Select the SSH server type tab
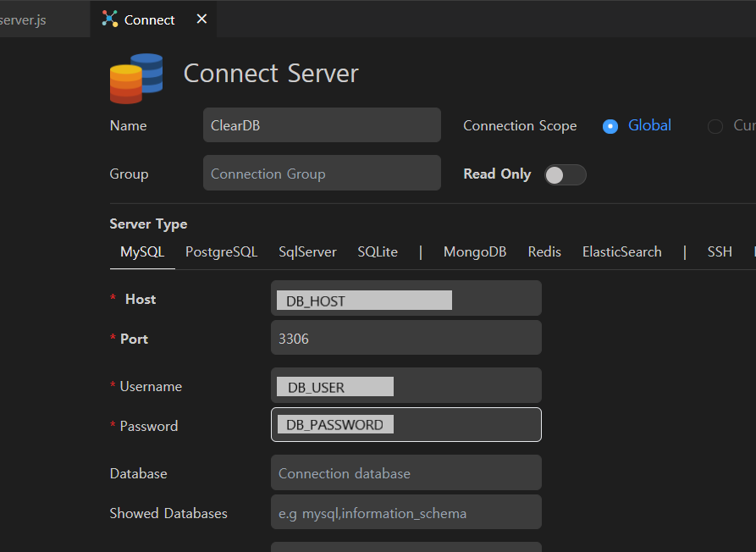756x552 pixels. pyautogui.click(x=720, y=251)
